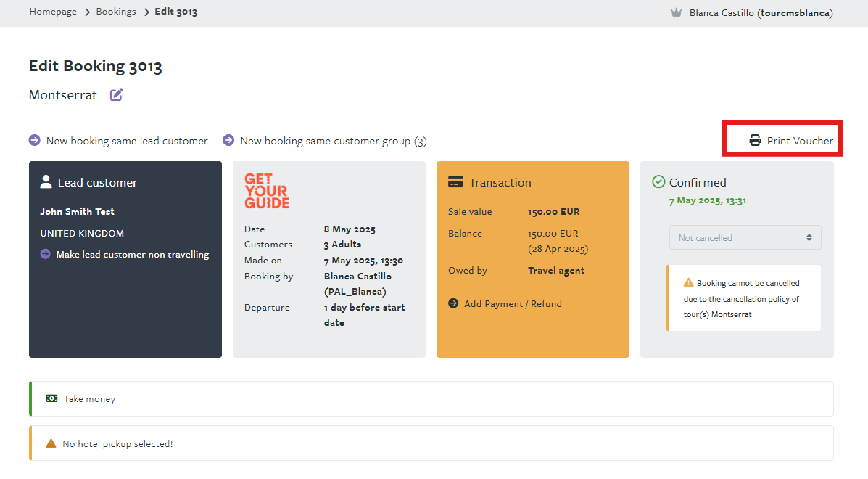Viewport: 868px width, 479px height.
Task: Click the edit pencil icon beside Montserrat
Action: tap(116, 94)
